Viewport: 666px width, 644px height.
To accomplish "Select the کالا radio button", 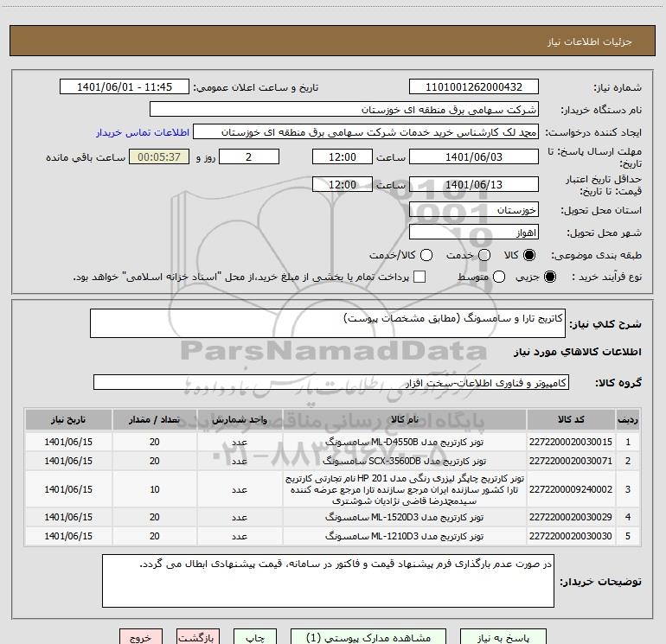I will (x=529, y=255).
